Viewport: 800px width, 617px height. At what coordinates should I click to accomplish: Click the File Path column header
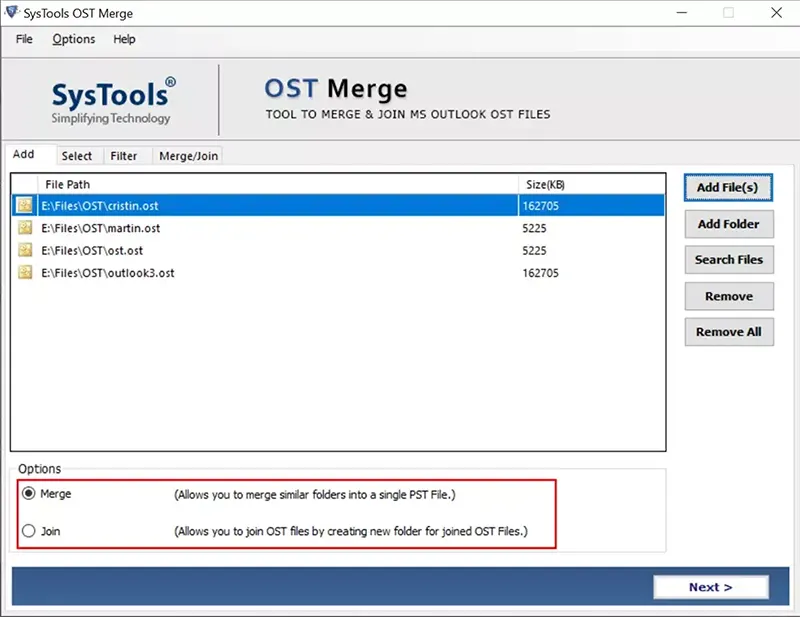[278, 184]
